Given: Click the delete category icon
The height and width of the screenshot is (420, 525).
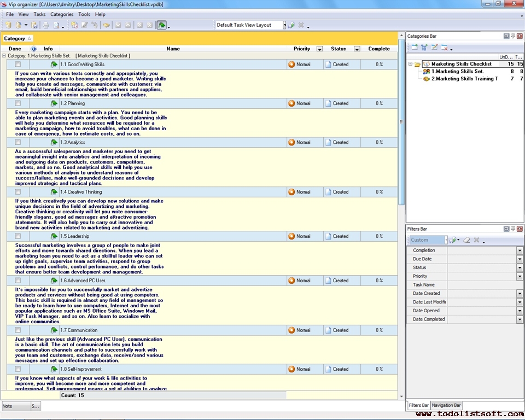Looking at the screenshot, I should pos(445,48).
